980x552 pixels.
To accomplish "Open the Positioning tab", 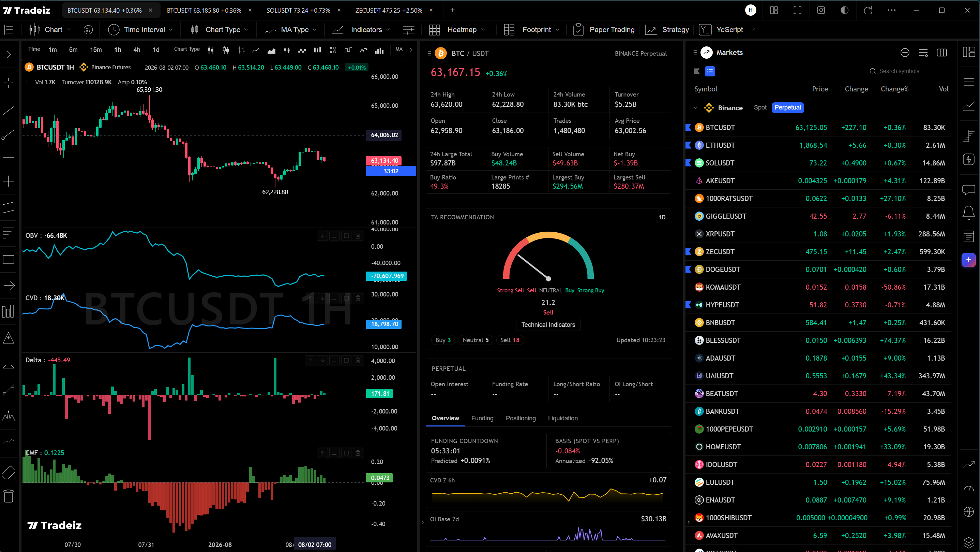I will click(x=521, y=418).
